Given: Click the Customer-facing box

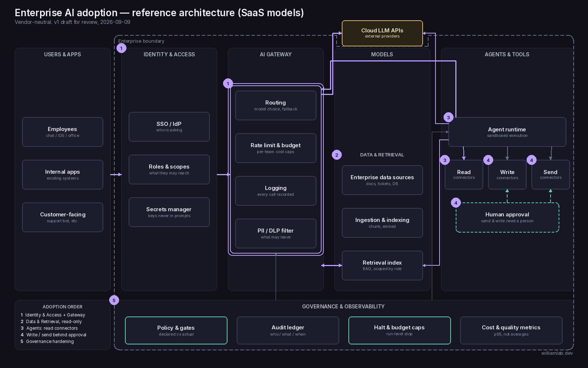Looking at the screenshot, I should pyautogui.click(x=62, y=217).
